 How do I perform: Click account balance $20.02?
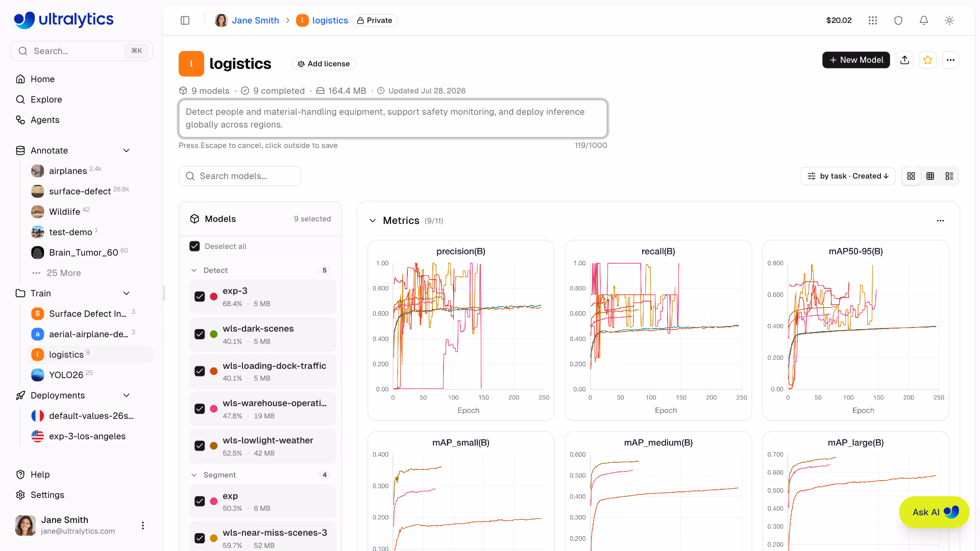(839, 20)
